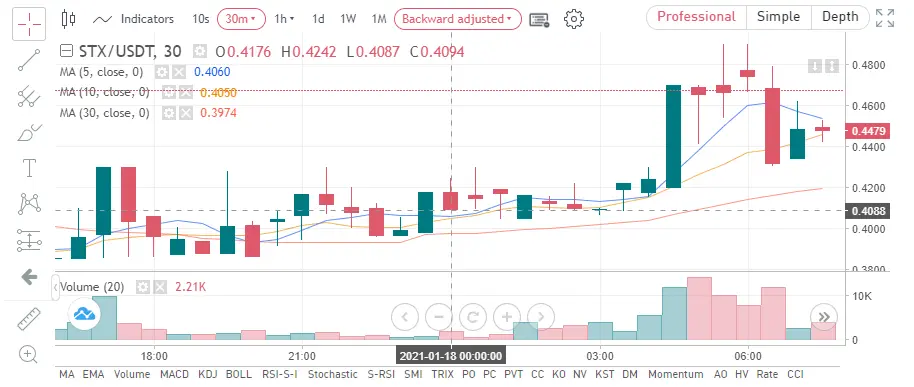Add the KDJ indicator shortcut
The width and height of the screenshot is (914, 387).
pos(209,374)
